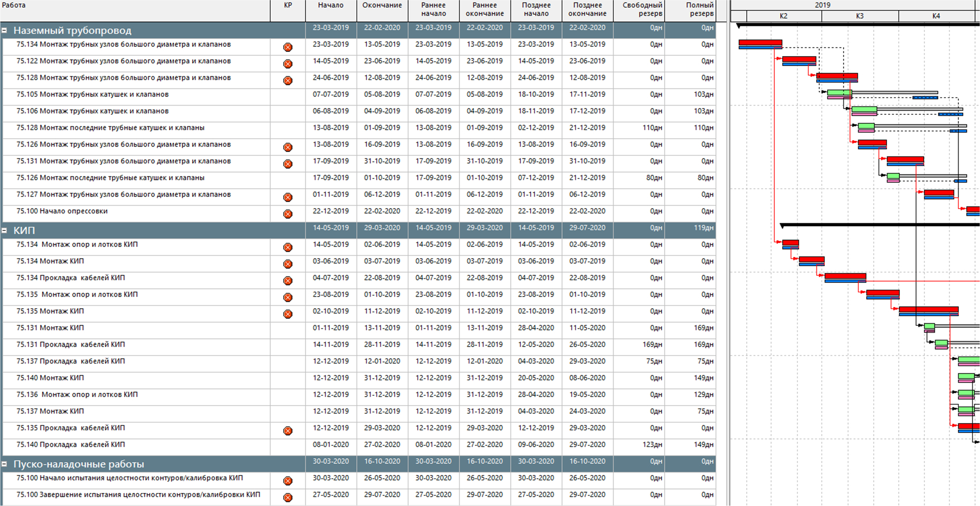Click critical icon of 75.134 Монтаж КИП

(x=288, y=264)
